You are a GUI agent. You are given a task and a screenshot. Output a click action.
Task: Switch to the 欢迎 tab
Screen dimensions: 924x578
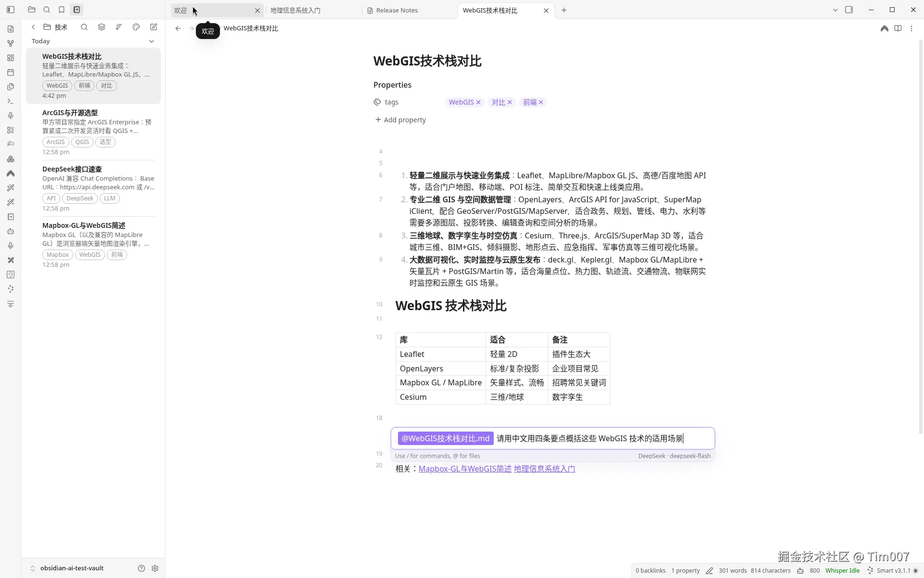[217, 10]
